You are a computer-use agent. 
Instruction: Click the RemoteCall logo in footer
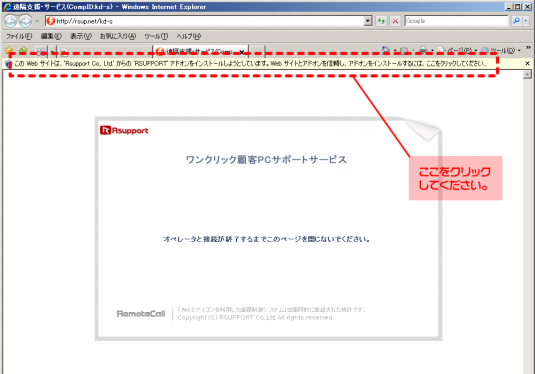pos(141,314)
